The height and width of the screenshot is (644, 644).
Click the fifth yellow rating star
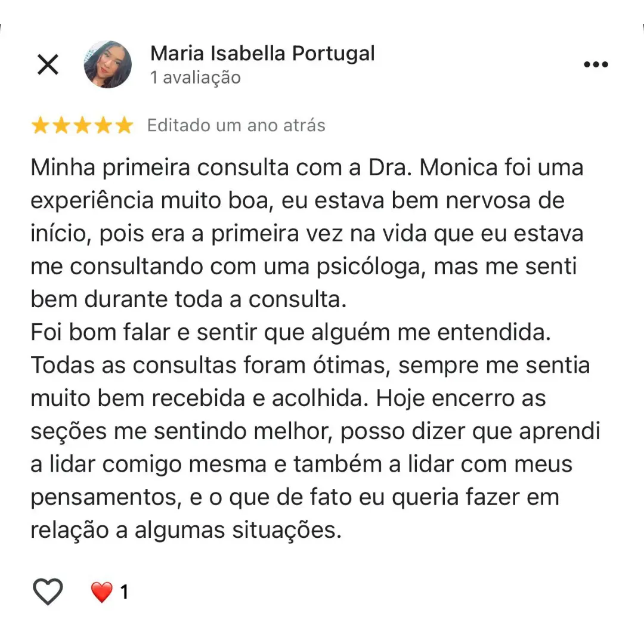coord(124,125)
